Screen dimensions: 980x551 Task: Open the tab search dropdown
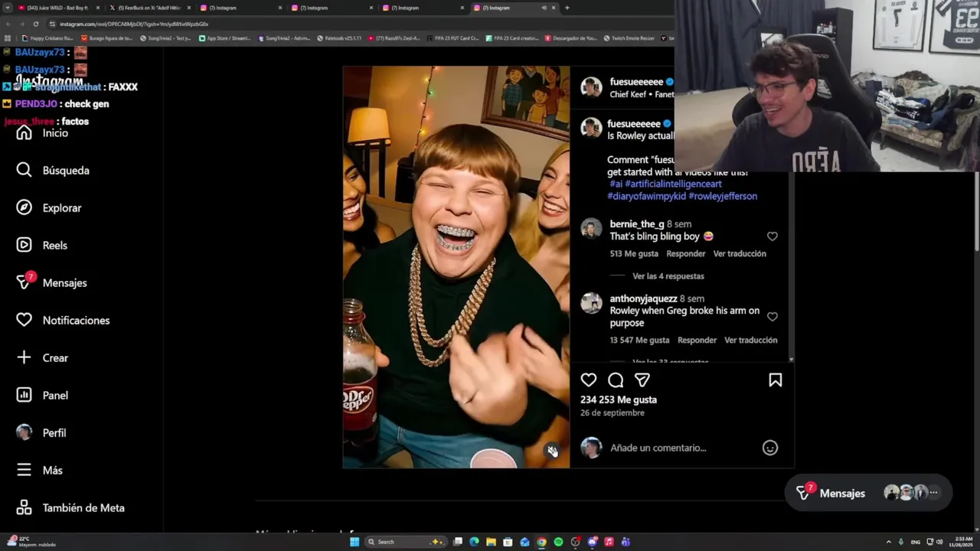coord(7,8)
